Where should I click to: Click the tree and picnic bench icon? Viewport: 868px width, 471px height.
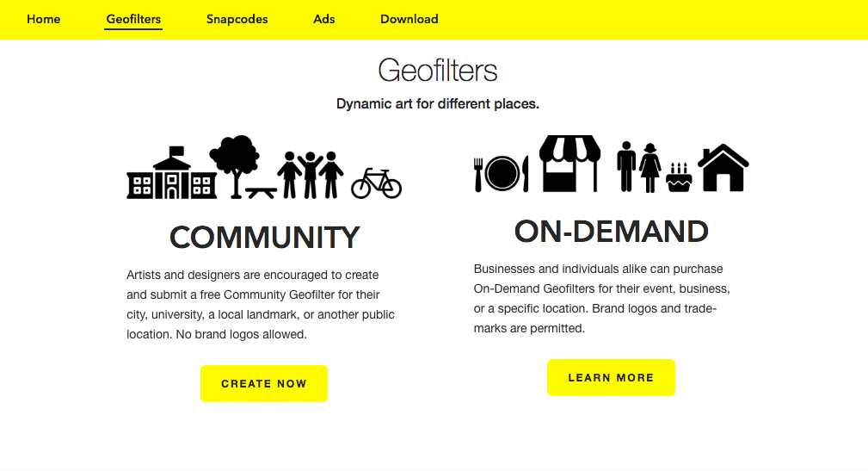(243, 167)
